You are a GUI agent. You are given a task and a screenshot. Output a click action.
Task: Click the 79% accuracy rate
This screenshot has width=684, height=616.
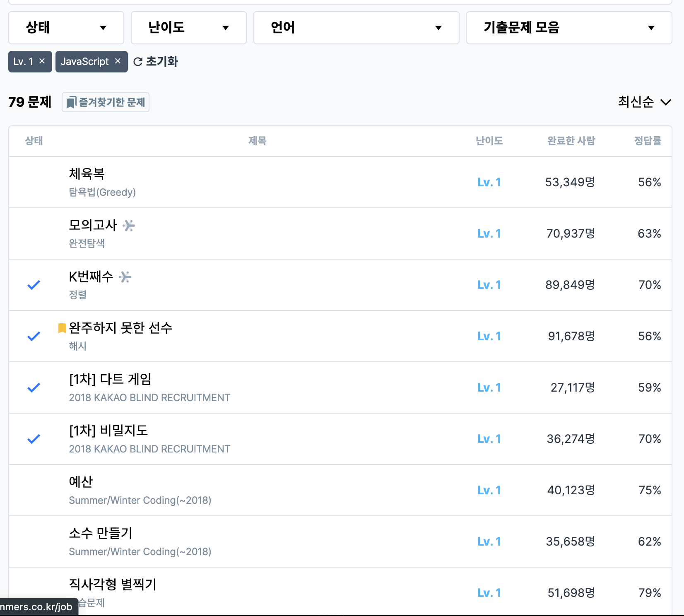pos(650,593)
